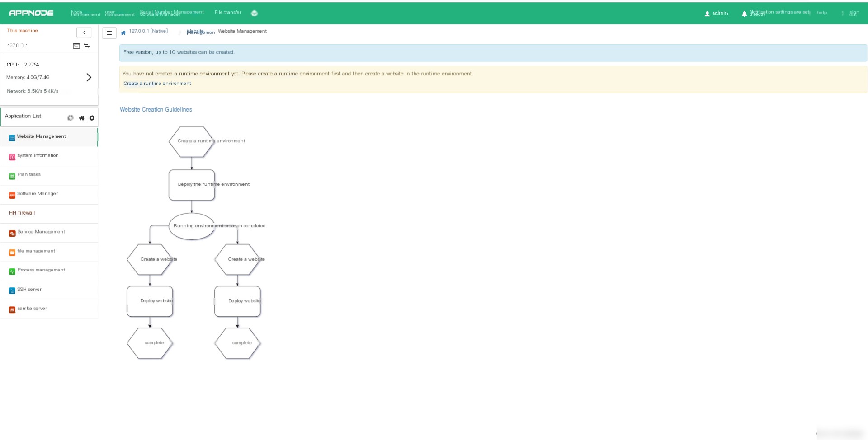Toggle the hamburger sidebar menu button
The width and height of the screenshot is (868, 440).
point(109,33)
